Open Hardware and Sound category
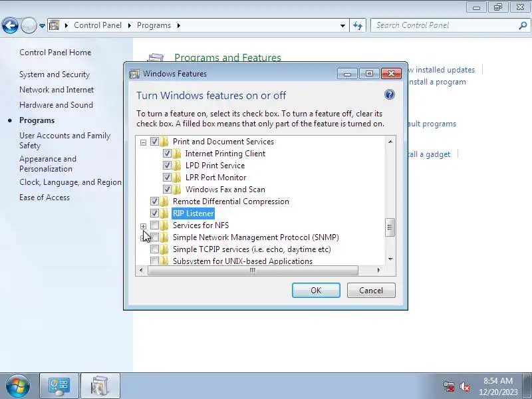 point(56,105)
